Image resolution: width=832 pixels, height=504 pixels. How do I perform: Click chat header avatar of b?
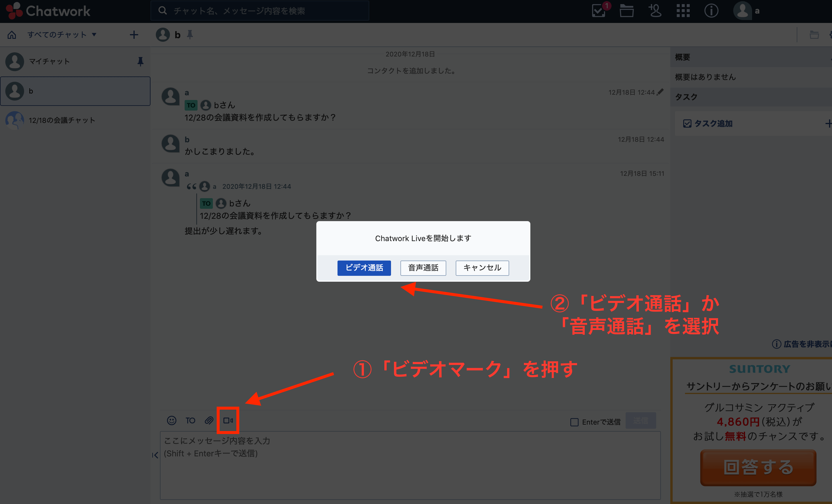pos(163,34)
